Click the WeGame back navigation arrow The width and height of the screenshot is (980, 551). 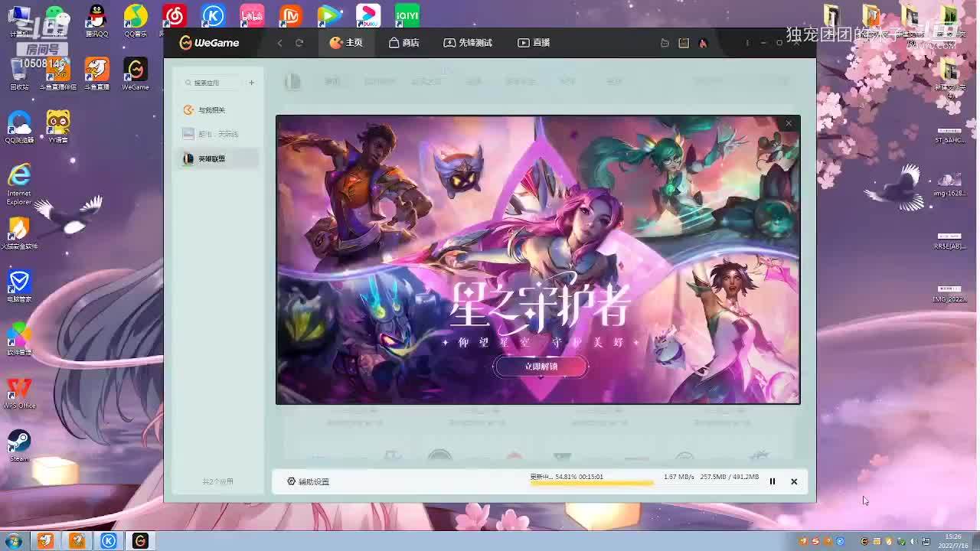click(x=279, y=43)
